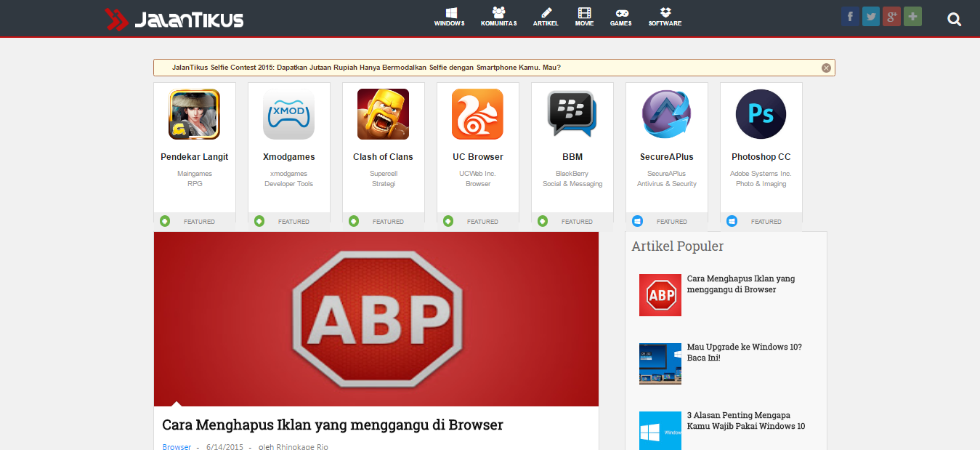The height and width of the screenshot is (450, 980).
Task: Open the Software nav item
Action: [x=665, y=17]
